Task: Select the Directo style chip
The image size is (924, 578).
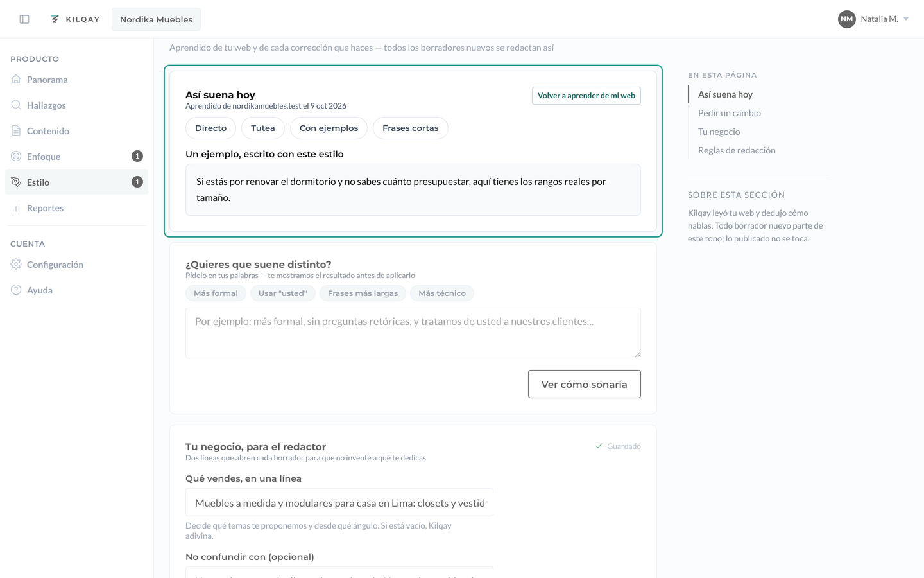Action: click(211, 128)
